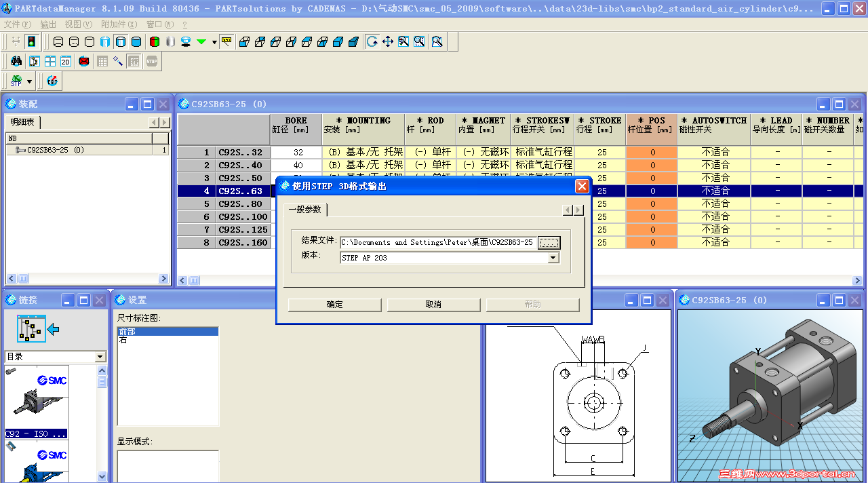Confirm export with 确定 button
The height and width of the screenshot is (483, 868).
point(335,305)
